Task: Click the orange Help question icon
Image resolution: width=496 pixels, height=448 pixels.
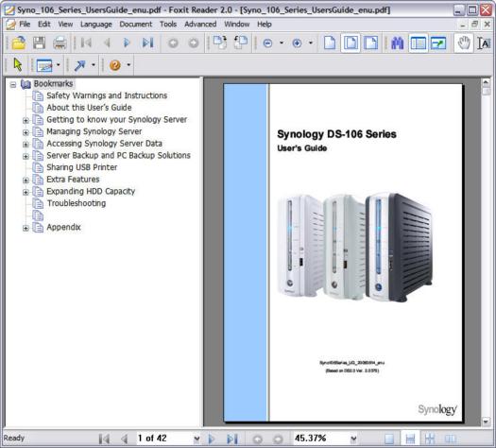Action: (115, 65)
